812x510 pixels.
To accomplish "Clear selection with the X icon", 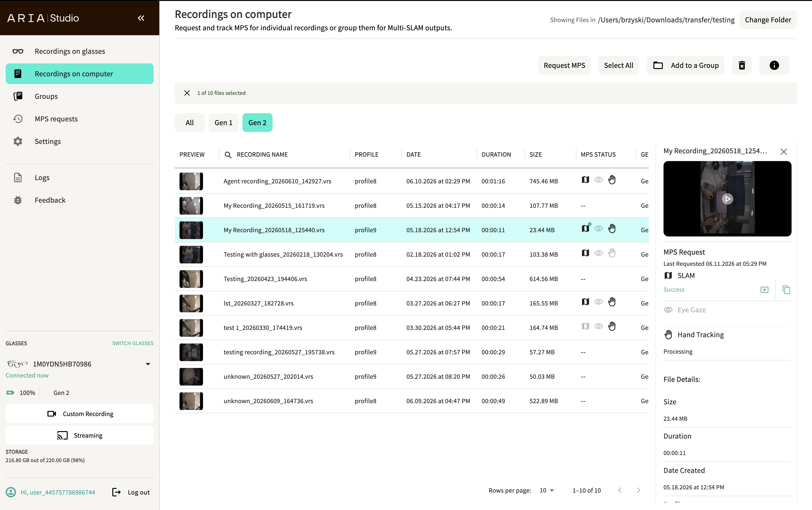I will (187, 93).
